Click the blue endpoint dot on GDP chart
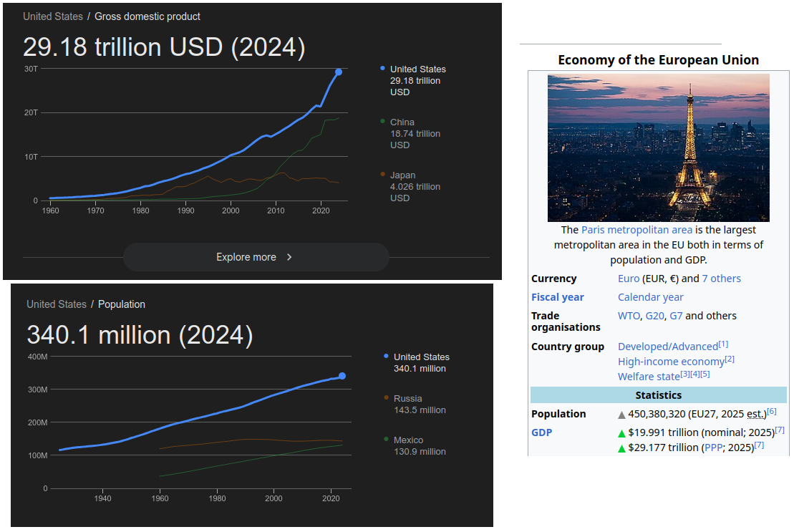 339,72
